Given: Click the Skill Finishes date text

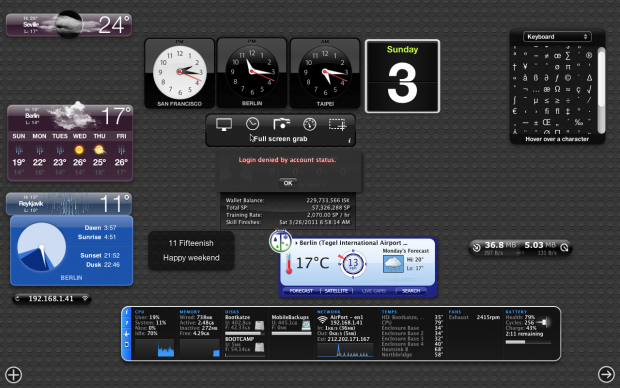Looking at the screenshot, I should coord(315,222).
